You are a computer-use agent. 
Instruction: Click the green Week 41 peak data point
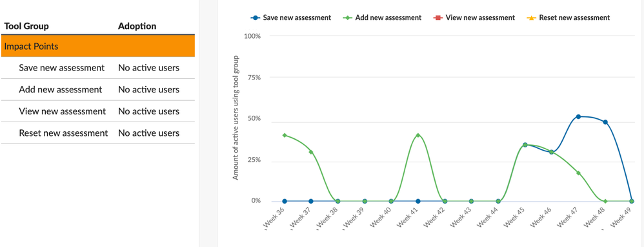pos(418,135)
